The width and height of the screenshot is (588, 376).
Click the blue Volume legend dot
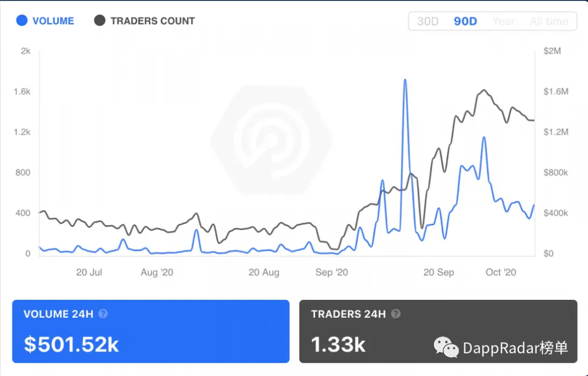click(x=22, y=21)
